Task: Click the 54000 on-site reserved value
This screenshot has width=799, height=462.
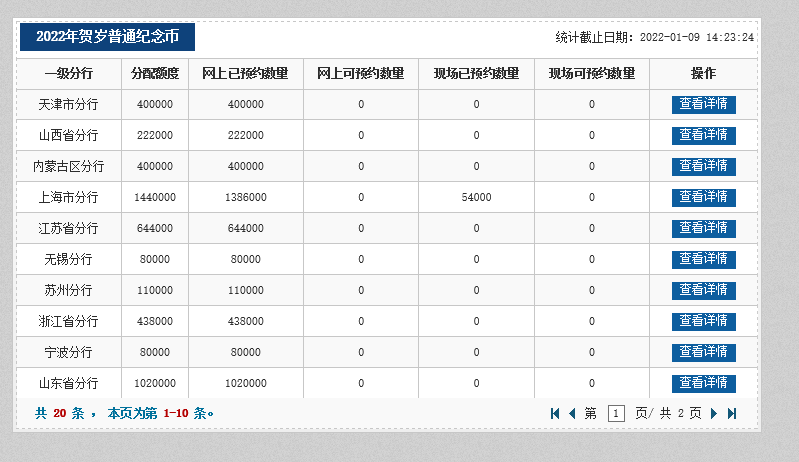Action: click(x=476, y=198)
